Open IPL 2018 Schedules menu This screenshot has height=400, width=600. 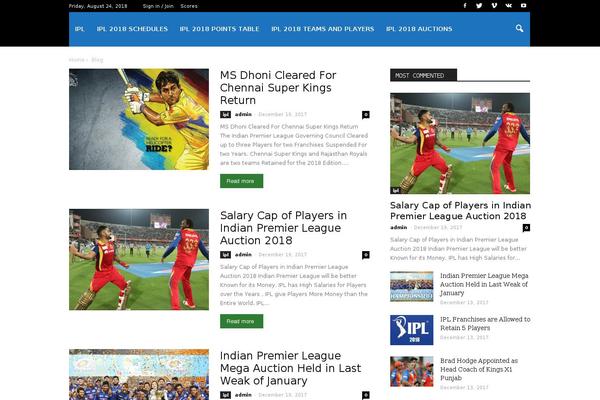pos(132,29)
